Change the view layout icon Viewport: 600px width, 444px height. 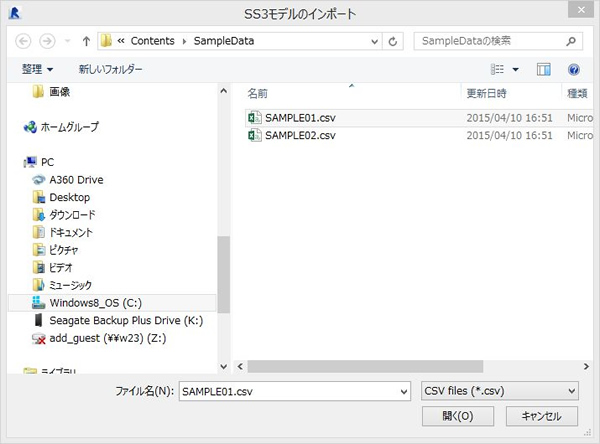[497, 69]
